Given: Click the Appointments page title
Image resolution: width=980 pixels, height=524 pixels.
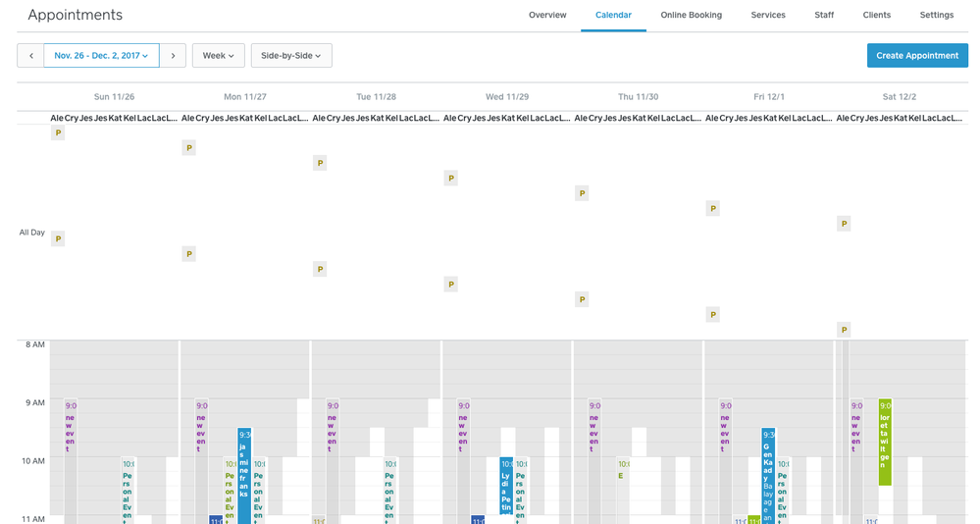Looking at the screenshot, I should point(75,15).
